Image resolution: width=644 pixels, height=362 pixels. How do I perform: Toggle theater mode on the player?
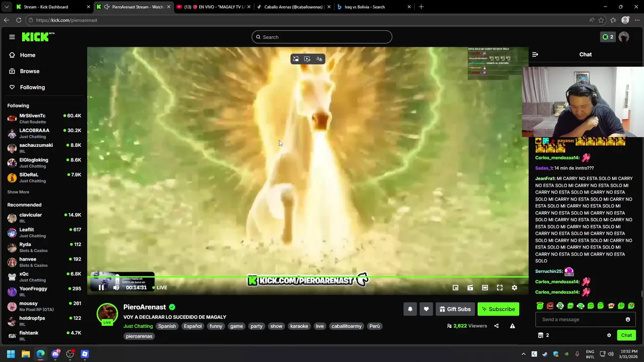coord(485,288)
